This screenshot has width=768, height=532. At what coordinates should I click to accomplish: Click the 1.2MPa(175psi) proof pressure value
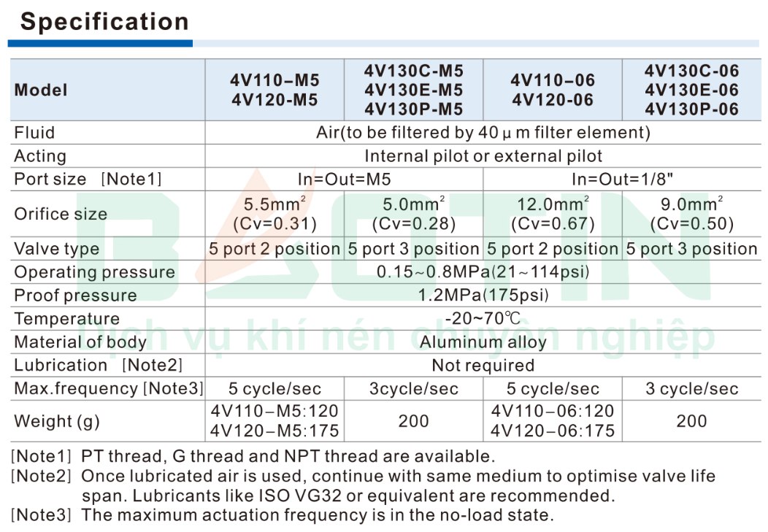(483, 296)
